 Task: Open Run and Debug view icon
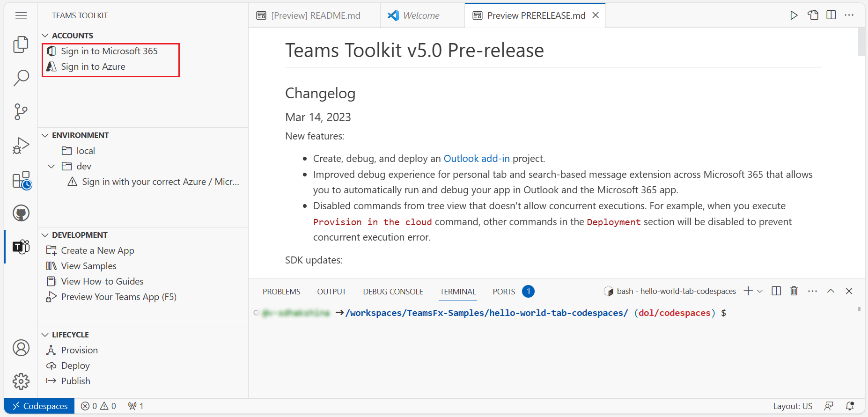click(x=21, y=146)
